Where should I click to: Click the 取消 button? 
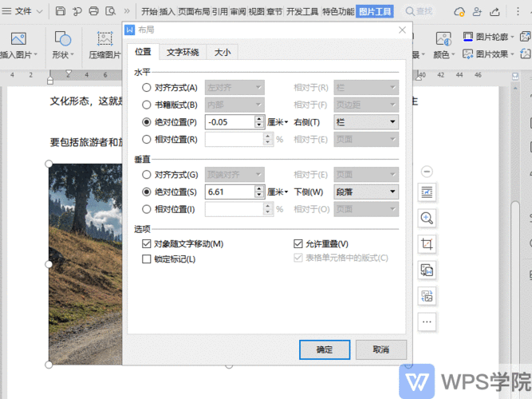pos(381,350)
